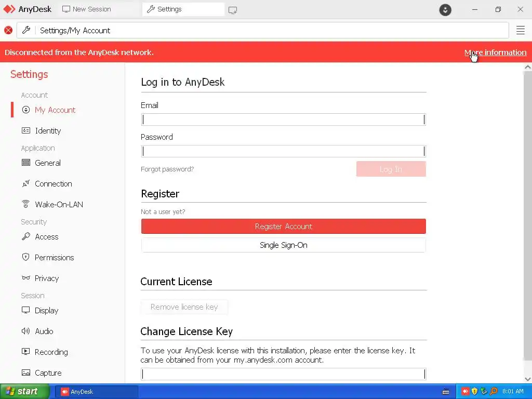Viewport: 532px width, 399px height.
Task: Click the Remove license key button
Action: [x=184, y=307]
